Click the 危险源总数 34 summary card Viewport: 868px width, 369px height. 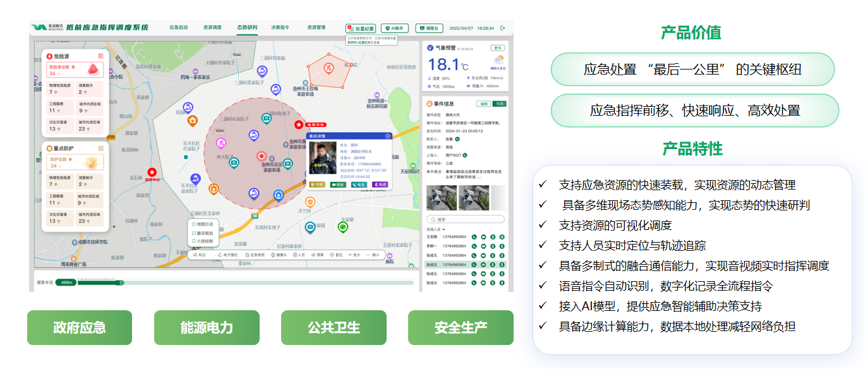75,70
